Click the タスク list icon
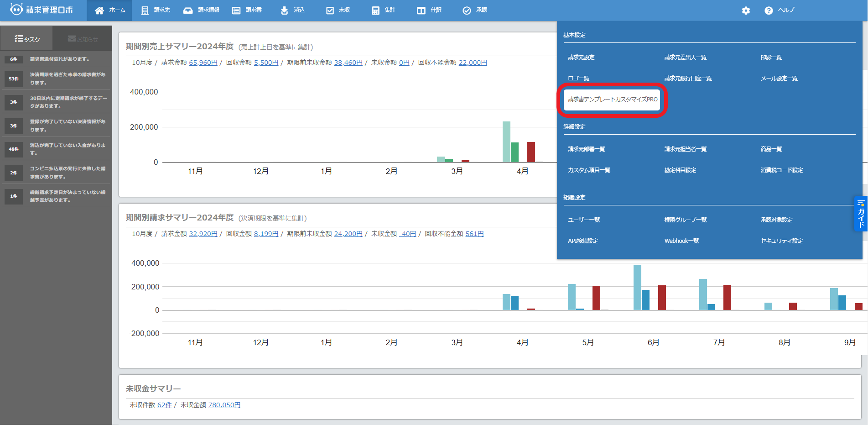The height and width of the screenshot is (425, 868). click(x=19, y=39)
